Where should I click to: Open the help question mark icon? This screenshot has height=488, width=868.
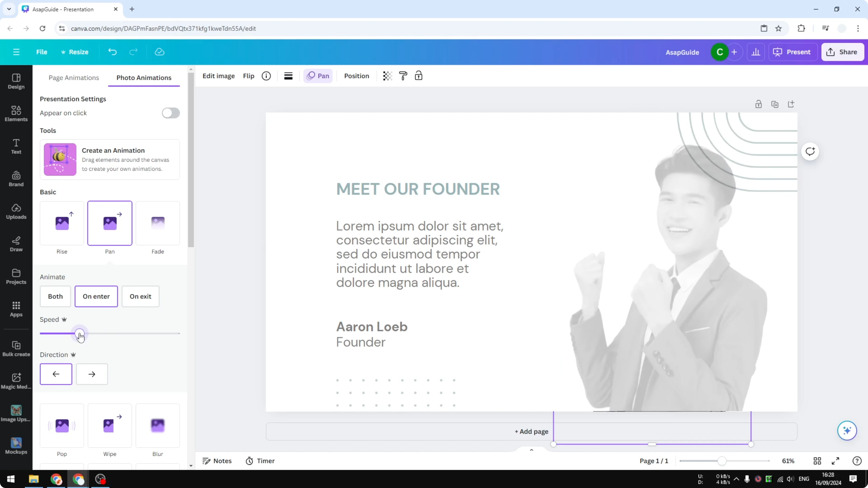coord(857,461)
